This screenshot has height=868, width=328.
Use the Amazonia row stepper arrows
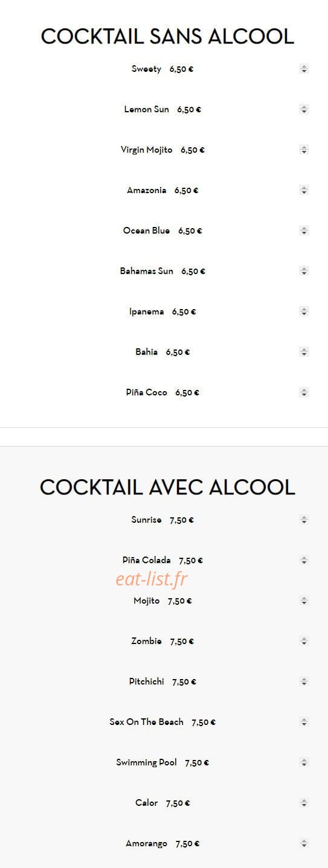coord(304,190)
